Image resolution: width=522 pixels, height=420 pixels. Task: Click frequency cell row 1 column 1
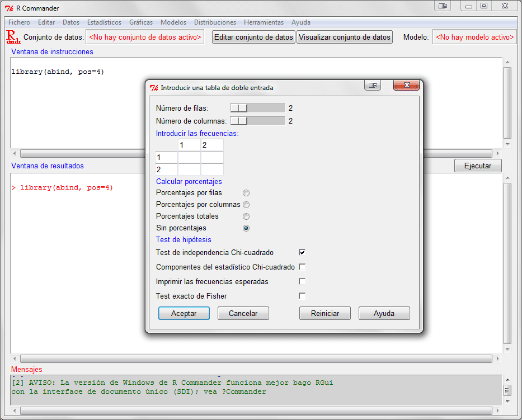click(189, 157)
